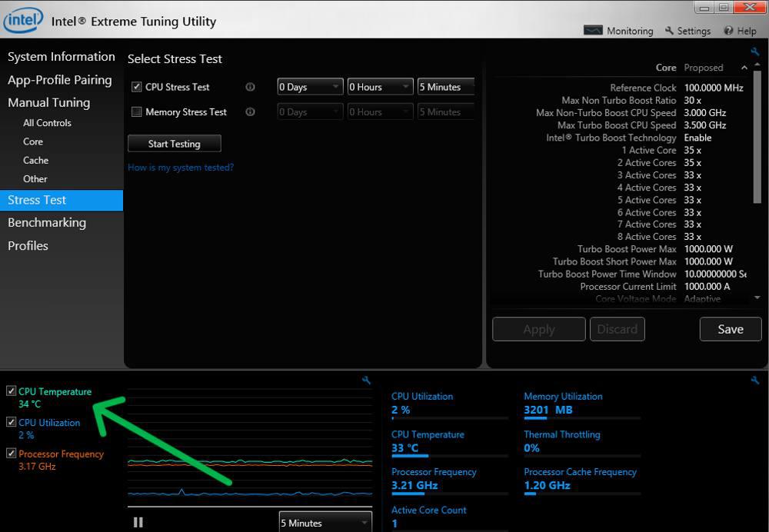Toggle CPU Temperature graph checkbox
Viewport: 769px width, 532px height.
12,391
